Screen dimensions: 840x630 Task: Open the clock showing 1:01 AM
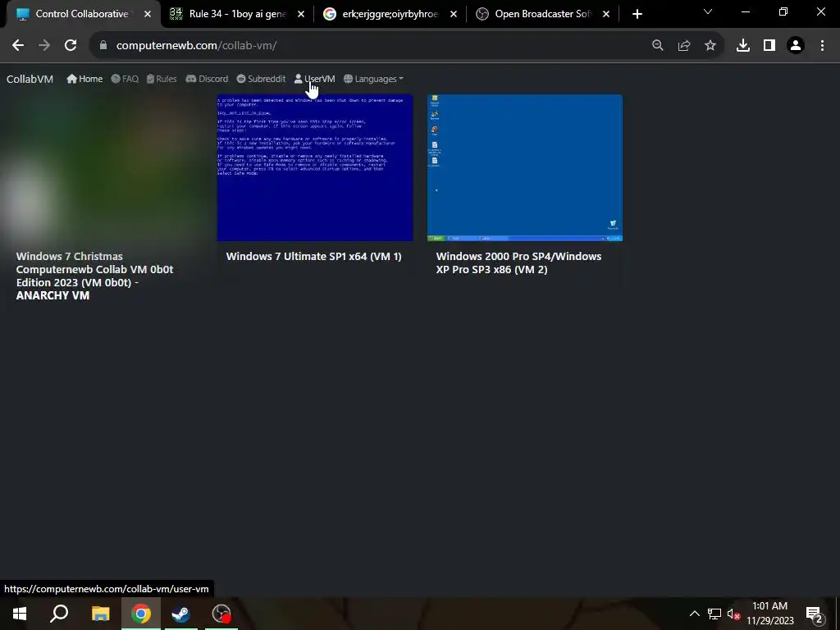click(x=770, y=614)
